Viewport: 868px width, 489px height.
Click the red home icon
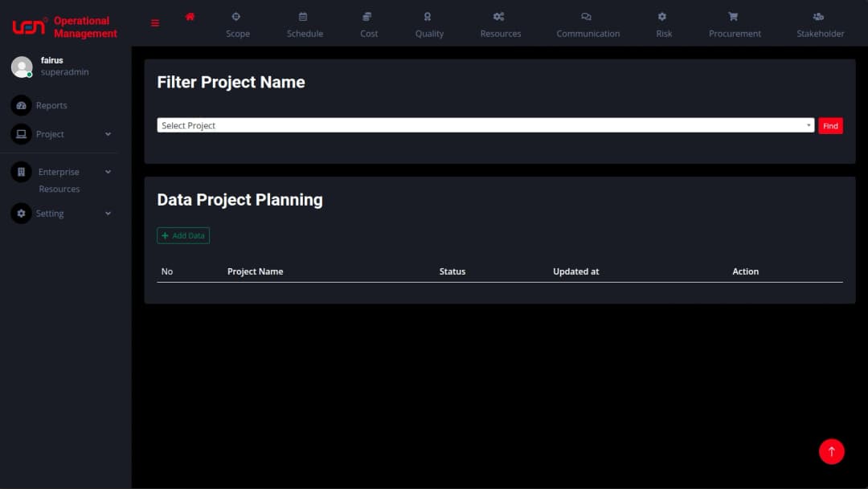tap(190, 15)
